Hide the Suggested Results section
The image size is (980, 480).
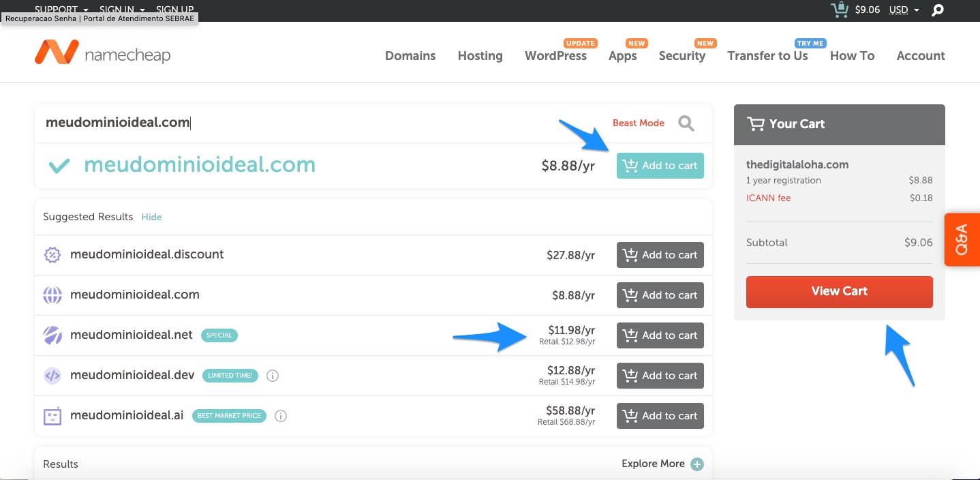point(151,217)
